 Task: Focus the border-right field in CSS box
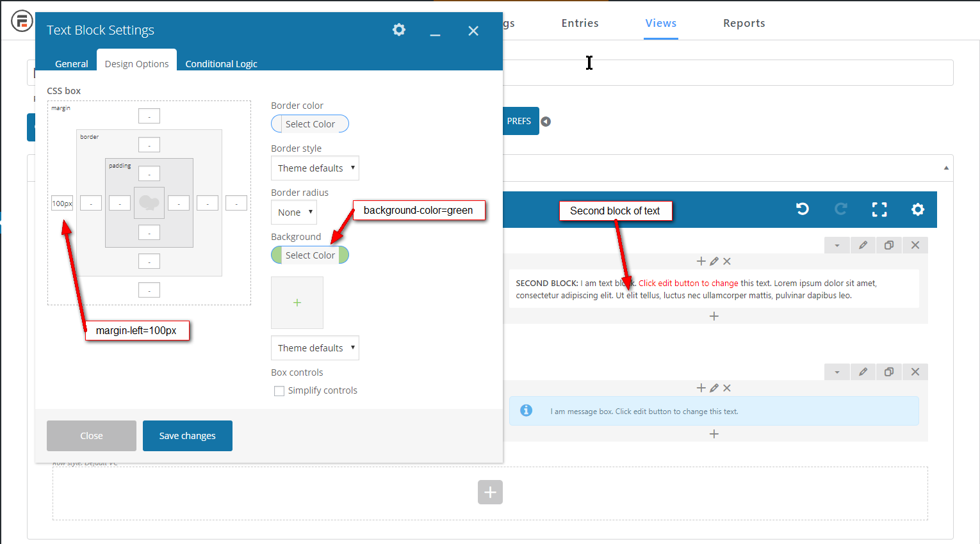pyautogui.click(x=208, y=203)
